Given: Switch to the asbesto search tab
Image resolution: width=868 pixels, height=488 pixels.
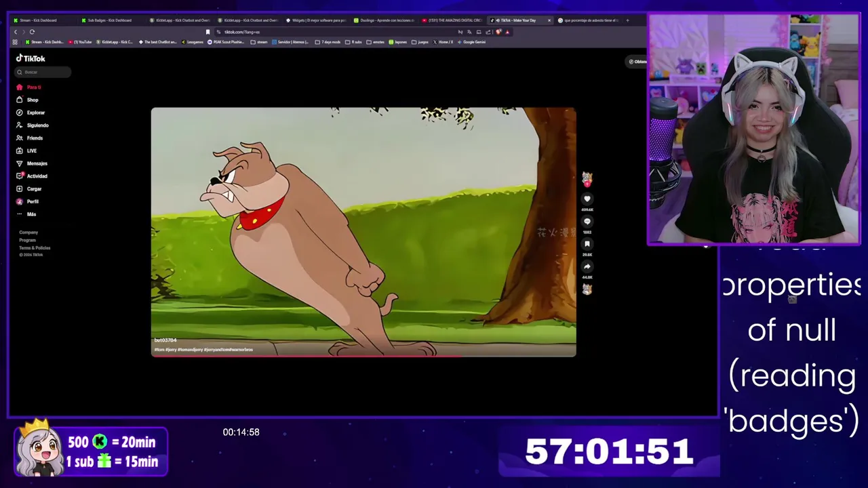Looking at the screenshot, I should pyautogui.click(x=589, y=20).
